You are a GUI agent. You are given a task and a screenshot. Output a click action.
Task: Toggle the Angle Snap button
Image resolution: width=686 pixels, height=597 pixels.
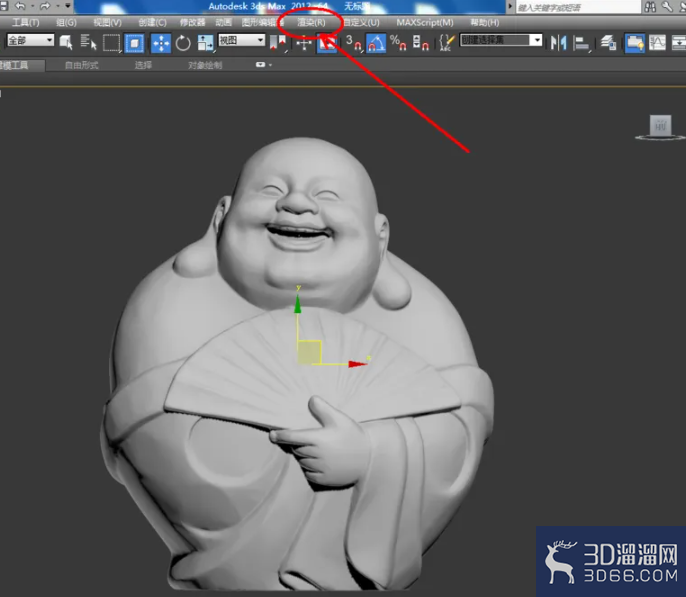click(x=376, y=43)
